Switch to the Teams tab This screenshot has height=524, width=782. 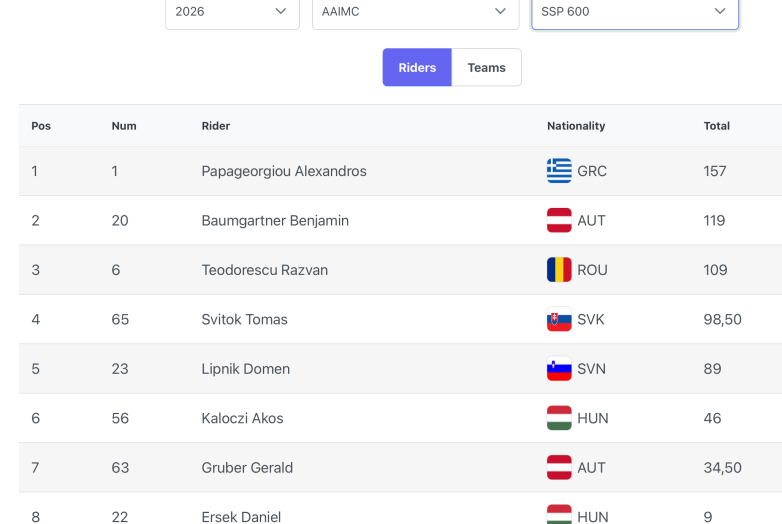coord(486,67)
